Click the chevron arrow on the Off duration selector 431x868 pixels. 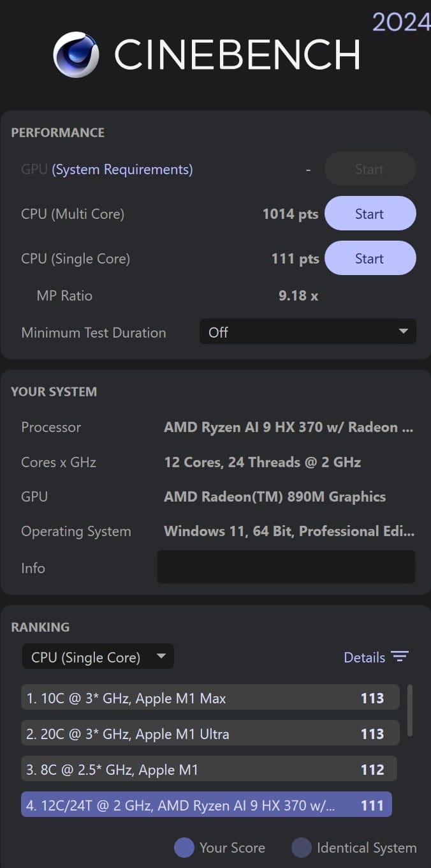coord(403,331)
